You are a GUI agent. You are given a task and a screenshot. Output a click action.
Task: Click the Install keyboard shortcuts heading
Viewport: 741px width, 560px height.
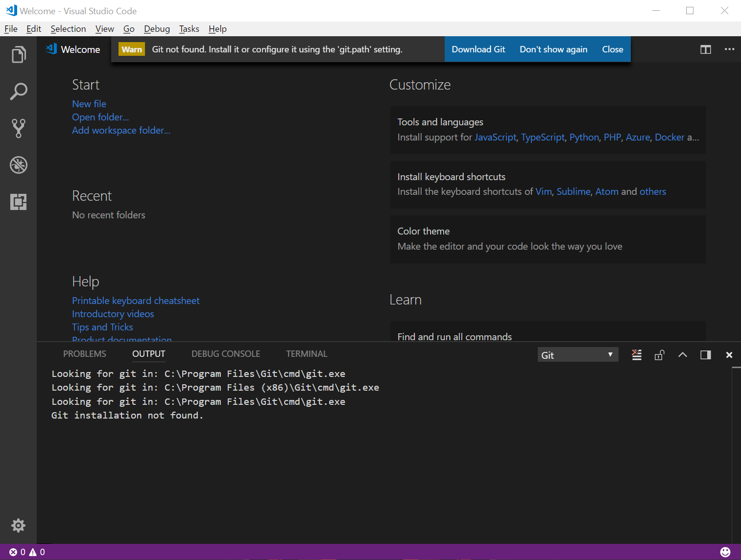click(x=452, y=177)
